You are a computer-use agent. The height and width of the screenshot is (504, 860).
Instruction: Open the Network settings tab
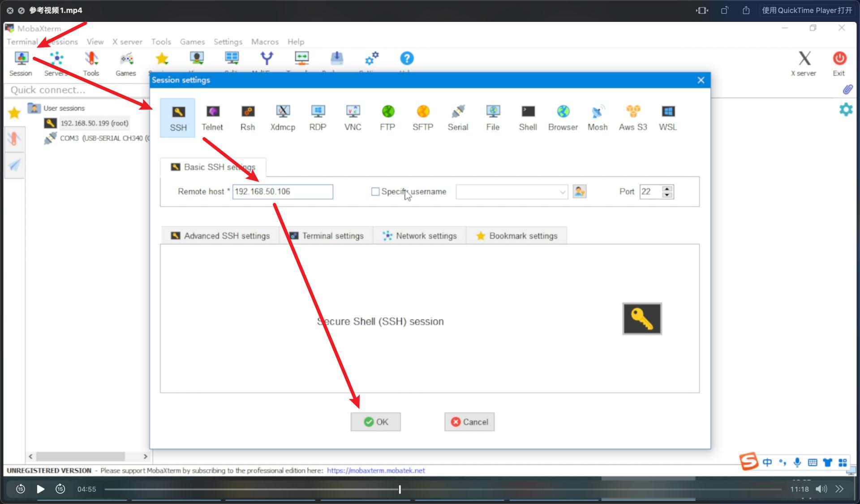420,236
